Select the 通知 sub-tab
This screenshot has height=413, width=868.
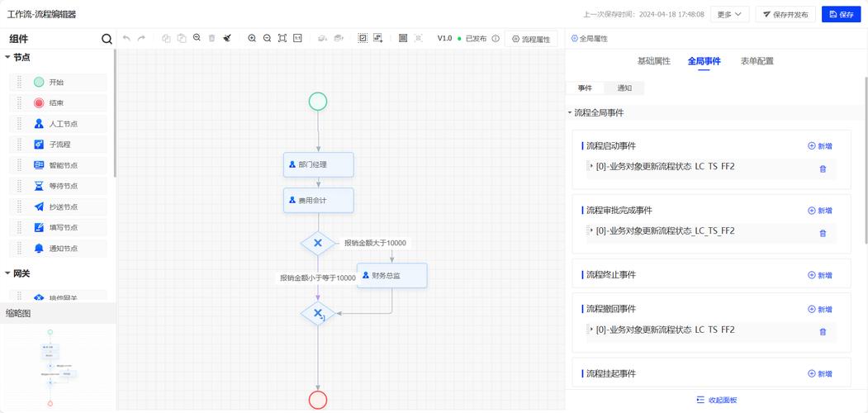[624, 88]
